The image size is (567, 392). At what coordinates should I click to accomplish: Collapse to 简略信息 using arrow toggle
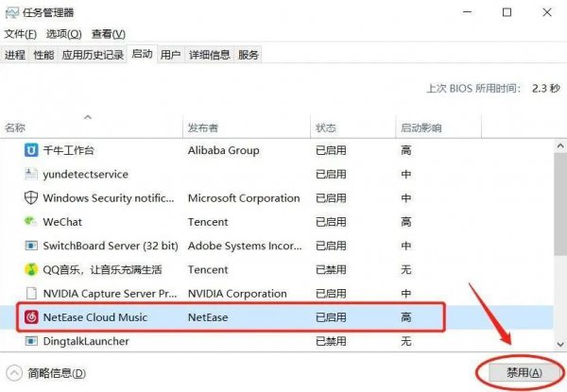tap(14, 373)
